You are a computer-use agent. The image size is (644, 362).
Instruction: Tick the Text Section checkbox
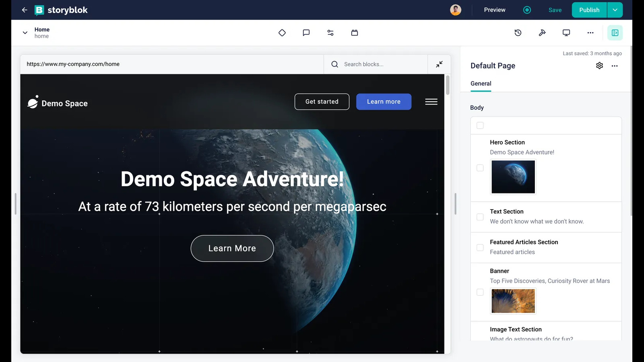point(480,217)
